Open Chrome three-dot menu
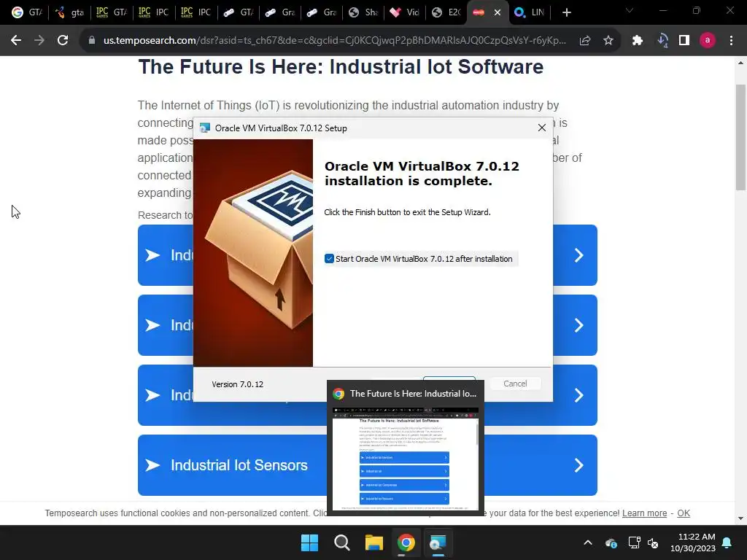Image resolution: width=747 pixels, height=560 pixels. tap(731, 41)
